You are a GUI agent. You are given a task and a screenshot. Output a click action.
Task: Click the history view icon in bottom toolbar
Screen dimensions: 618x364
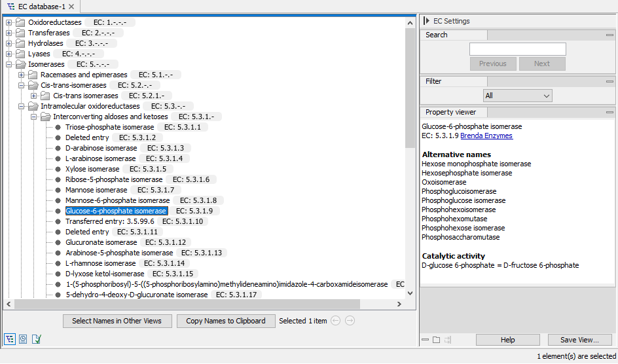coord(23,339)
